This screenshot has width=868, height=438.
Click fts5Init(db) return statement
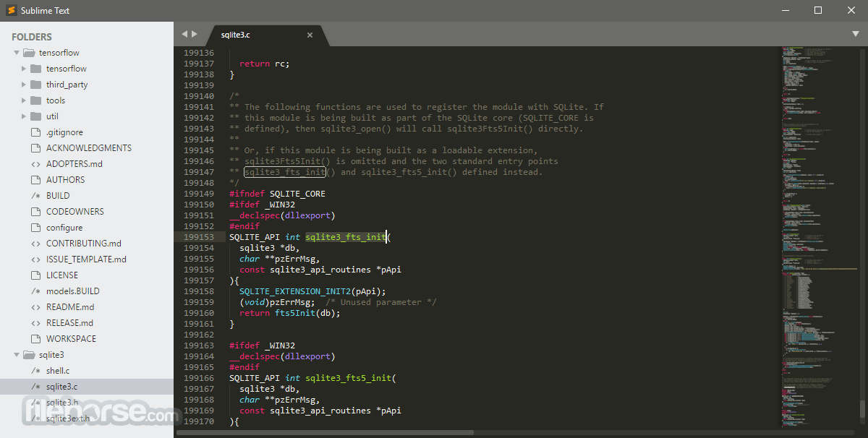289,313
